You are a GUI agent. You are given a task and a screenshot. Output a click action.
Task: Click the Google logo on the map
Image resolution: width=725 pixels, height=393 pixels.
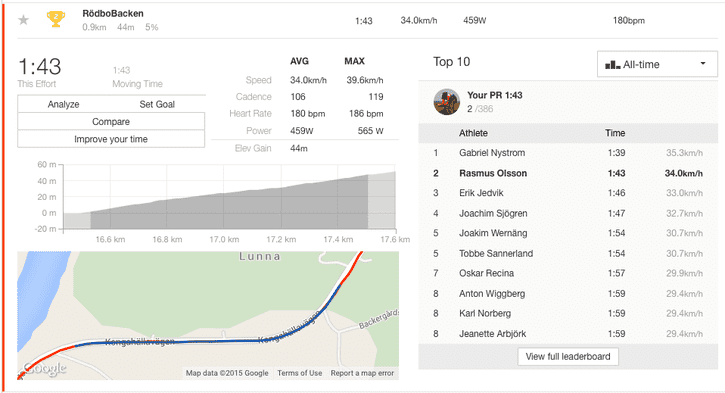45,368
